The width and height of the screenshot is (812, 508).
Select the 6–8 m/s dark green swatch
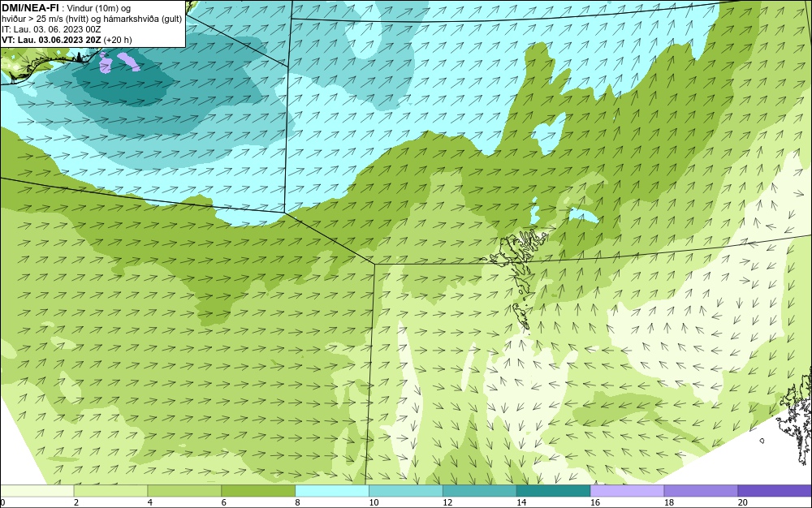pyautogui.click(x=258, y=491)
